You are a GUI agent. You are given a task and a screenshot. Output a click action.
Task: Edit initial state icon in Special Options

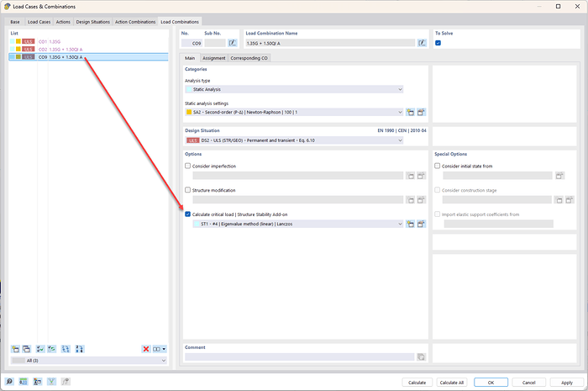click(559, 176)
